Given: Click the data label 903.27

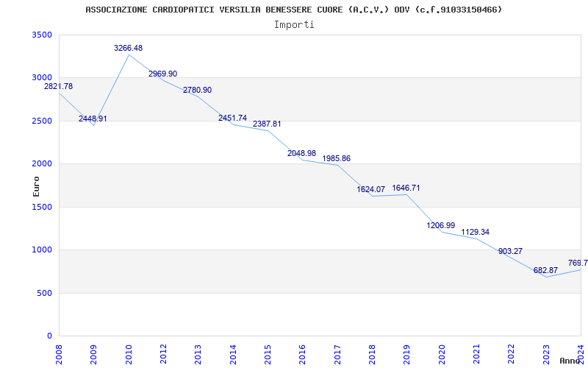Looking at the screenshot, I should [510, 251].
